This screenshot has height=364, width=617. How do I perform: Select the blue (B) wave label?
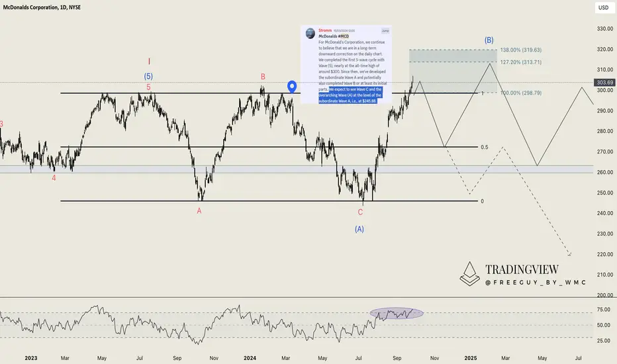(489, 40)
